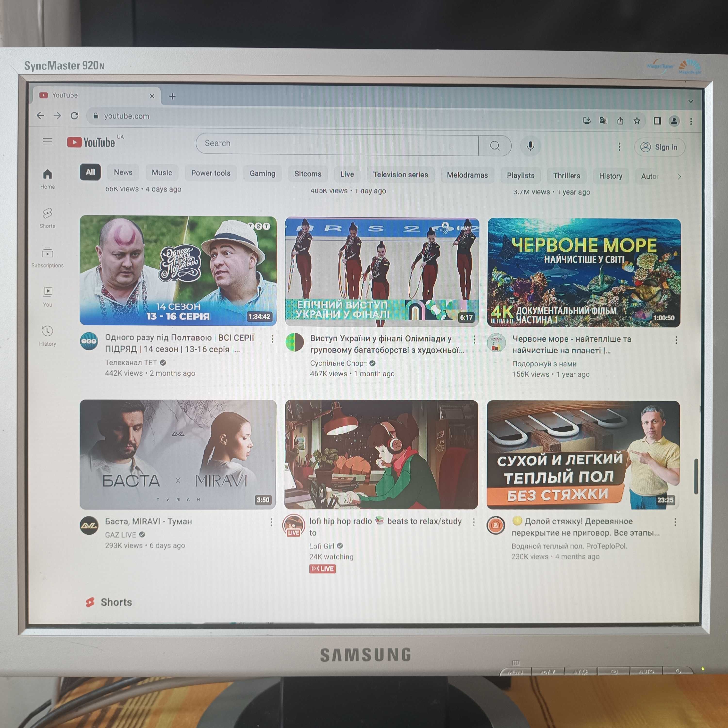
Task: Open the YouTube hamburger guide menu
Action: click(x=48, y=142)
